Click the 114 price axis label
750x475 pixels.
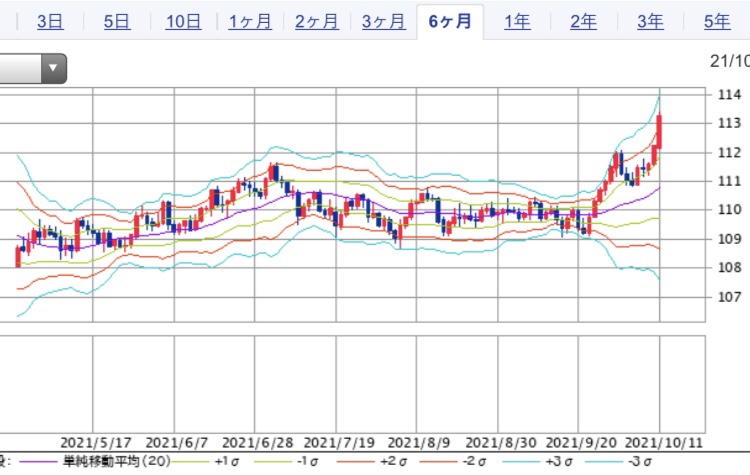click(x=729, y=95)
